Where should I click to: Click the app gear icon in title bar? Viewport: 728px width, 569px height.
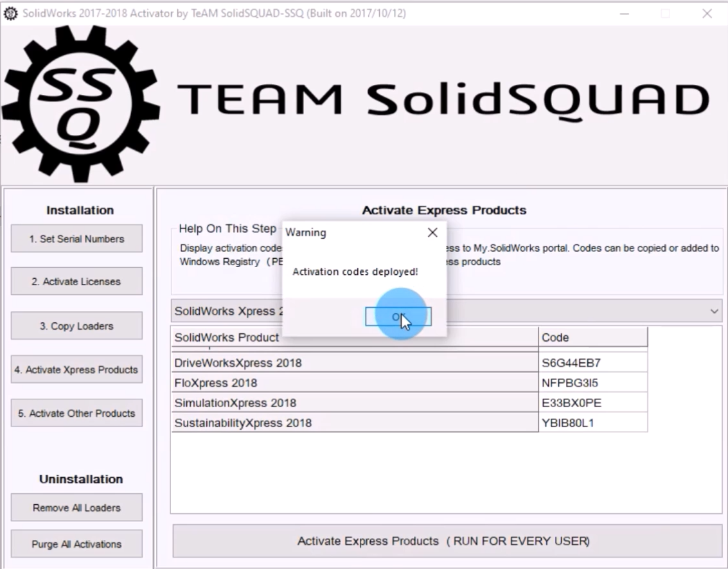coord(11,13)
